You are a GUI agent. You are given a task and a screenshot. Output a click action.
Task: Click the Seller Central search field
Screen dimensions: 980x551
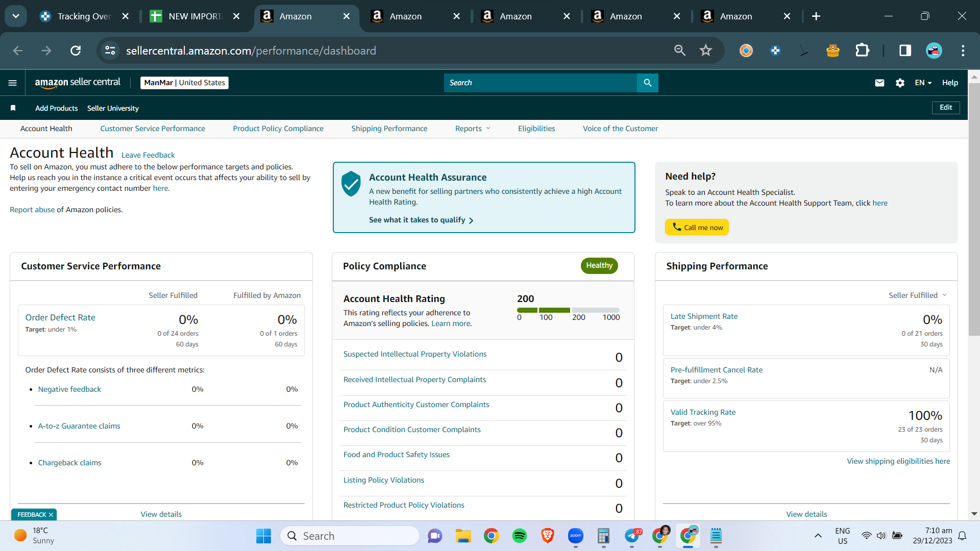(541, 83)
